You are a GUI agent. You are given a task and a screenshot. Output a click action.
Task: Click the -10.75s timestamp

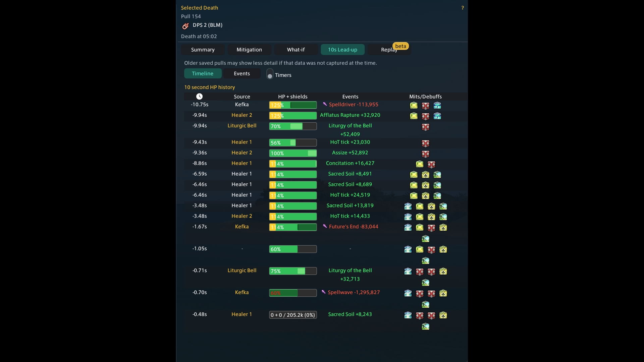point(200,105)
